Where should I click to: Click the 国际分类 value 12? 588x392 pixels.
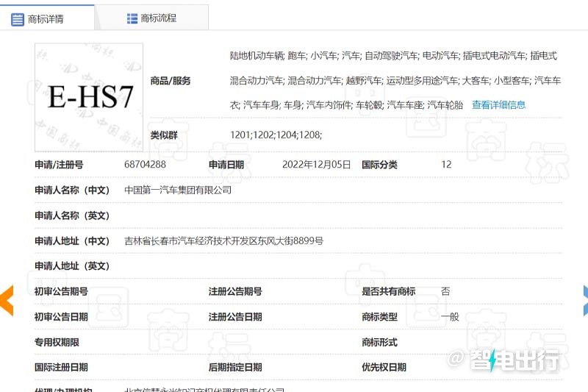(446, 165)
